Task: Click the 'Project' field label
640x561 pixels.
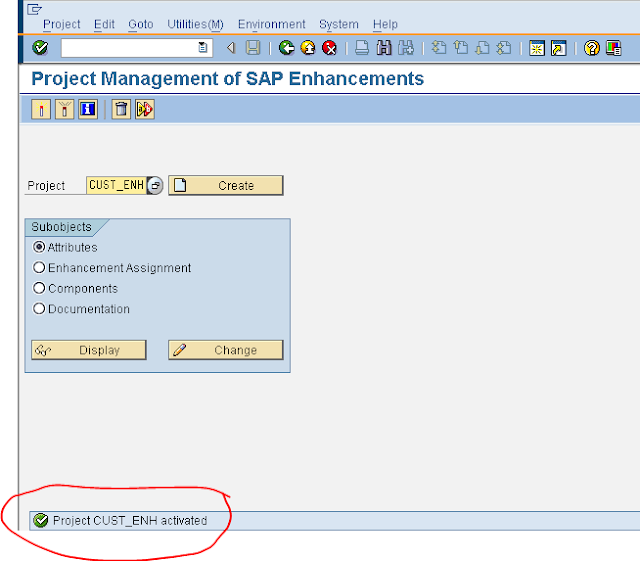Action: tap(46, 186)
